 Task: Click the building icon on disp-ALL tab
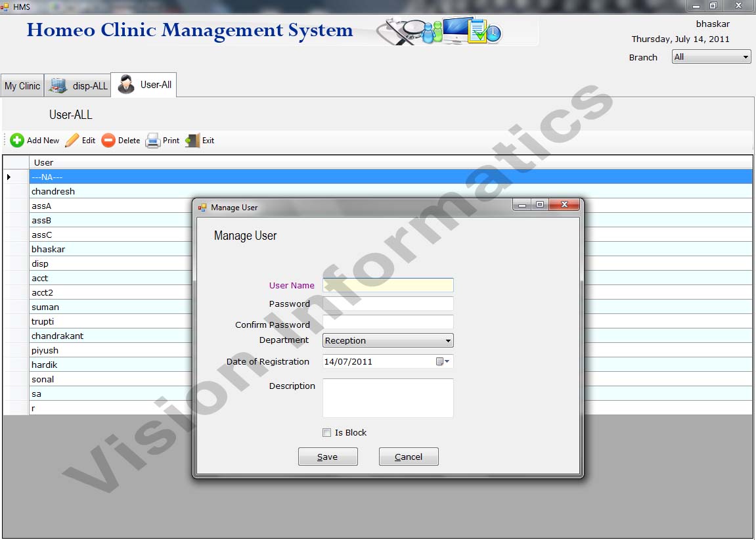click(x=58, y=86)
